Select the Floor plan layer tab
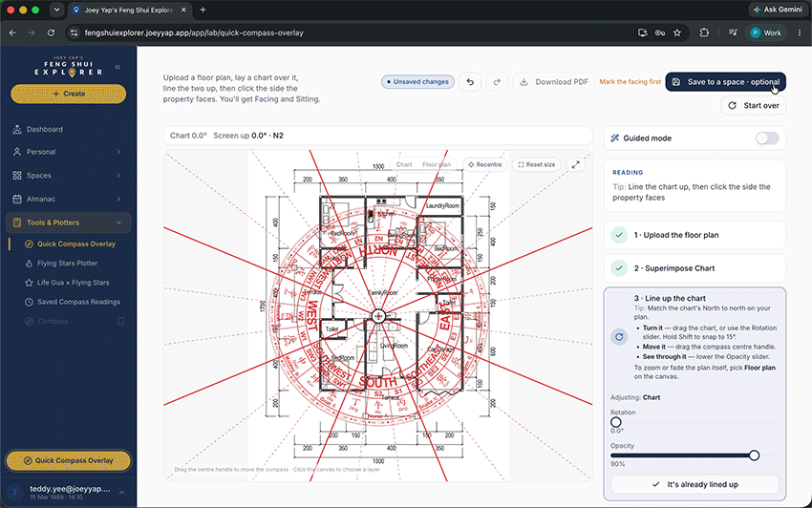 tap(437, 164)
